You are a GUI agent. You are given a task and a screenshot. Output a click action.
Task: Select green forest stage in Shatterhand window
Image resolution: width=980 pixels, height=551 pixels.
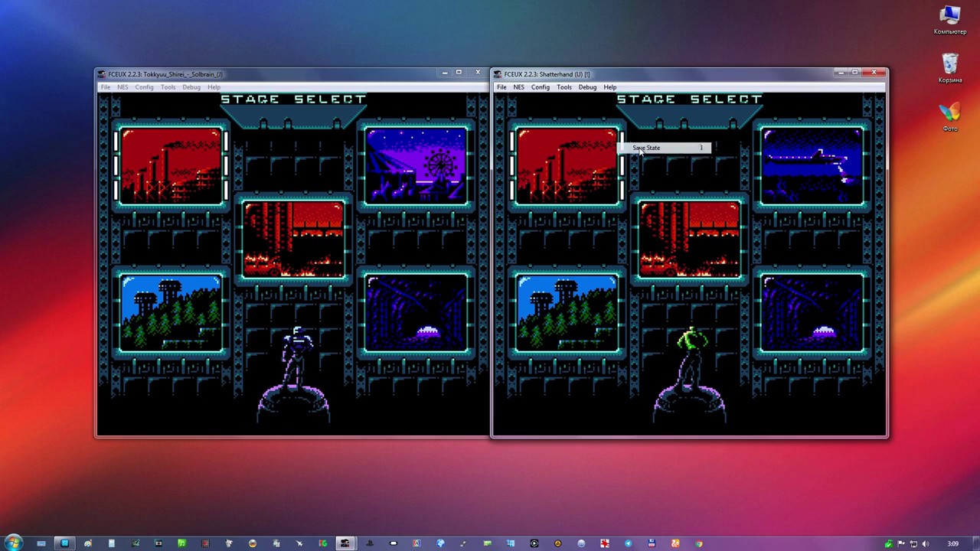(567, 313)
